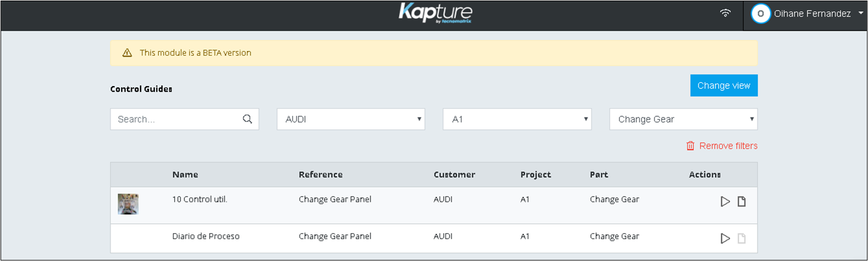Click A1 cell in 10 Control util. row
Viewport: 868px width, 261px height.
click(525, 200)
